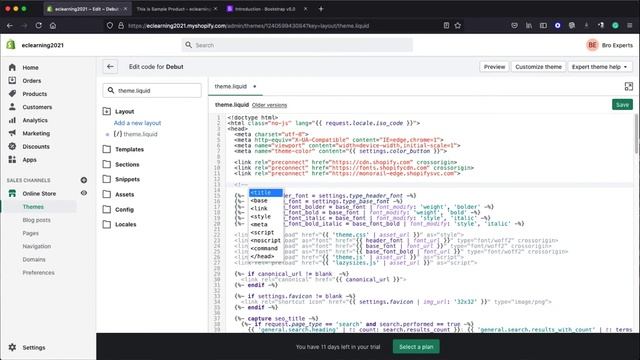Go to browser home page
Viewport: 640px width, 360px height.
pyautogui.click(x=53, y=25)
